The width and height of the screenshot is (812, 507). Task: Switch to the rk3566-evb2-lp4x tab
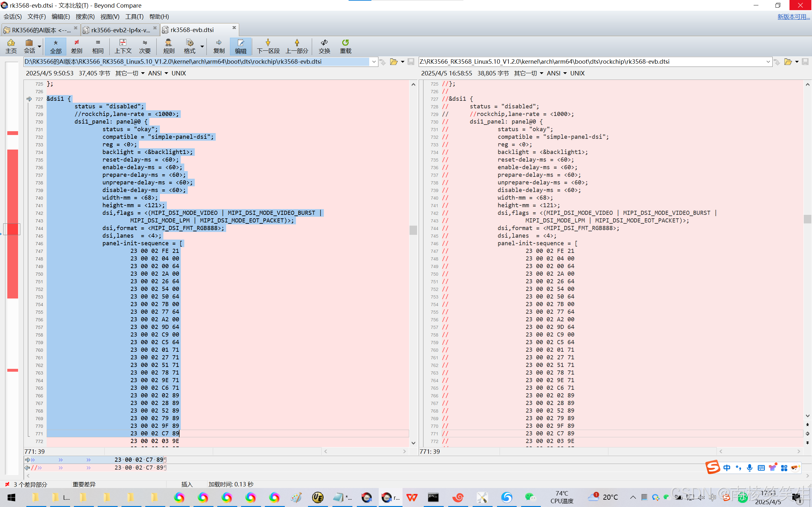pos(120,30)
